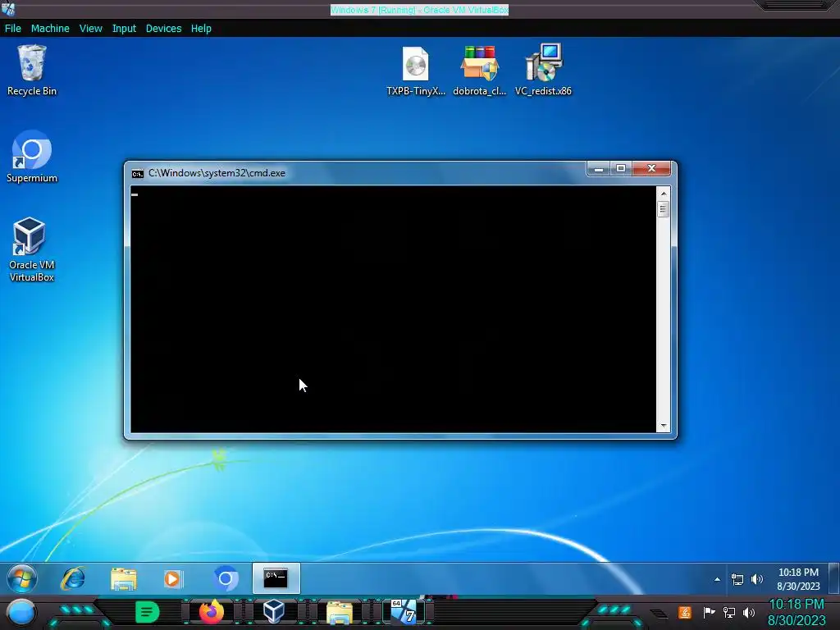This screenshot has height=630, width=840.
Task: Minimize the cmd.exe window
Action: coord(599,169)
